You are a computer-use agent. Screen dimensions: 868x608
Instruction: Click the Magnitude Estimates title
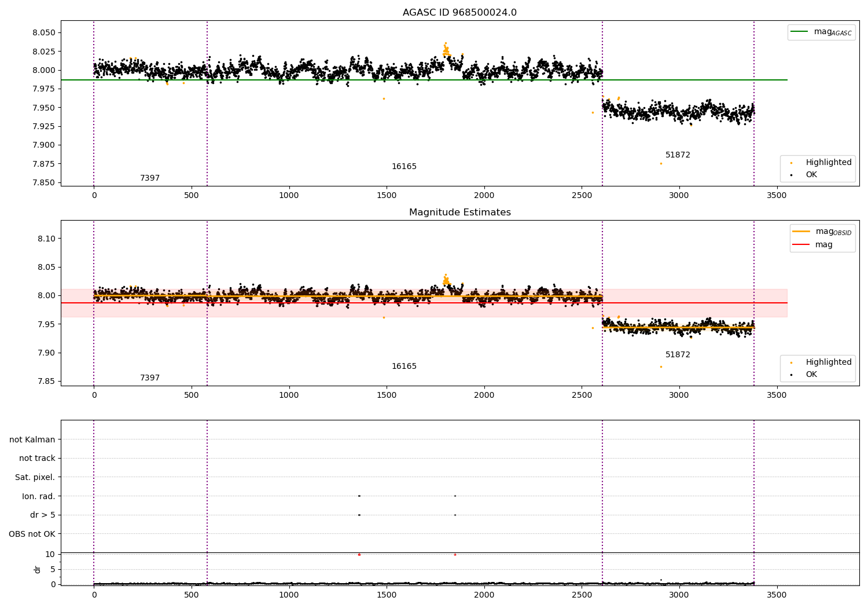click(x=459, y=213)
